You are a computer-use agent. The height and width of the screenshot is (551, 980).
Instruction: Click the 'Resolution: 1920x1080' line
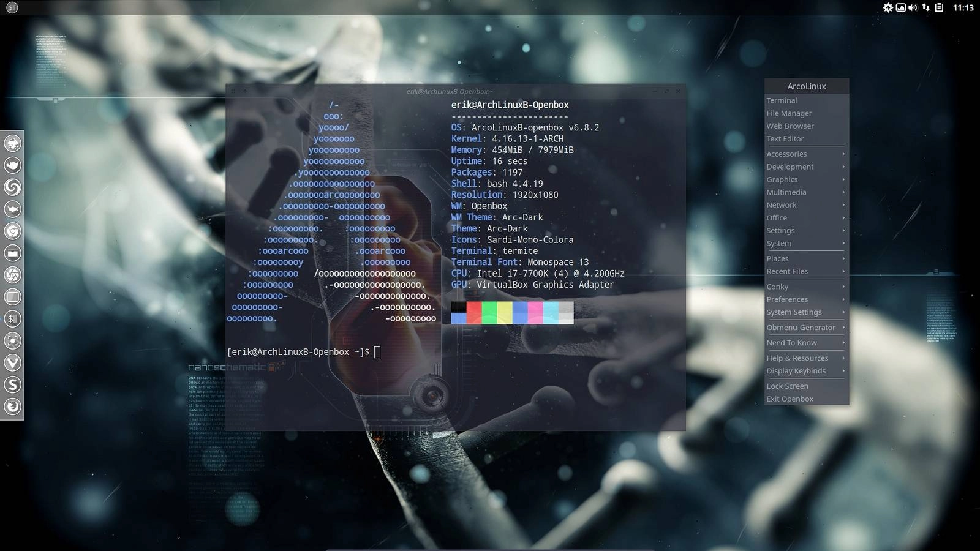click(505, 195)
